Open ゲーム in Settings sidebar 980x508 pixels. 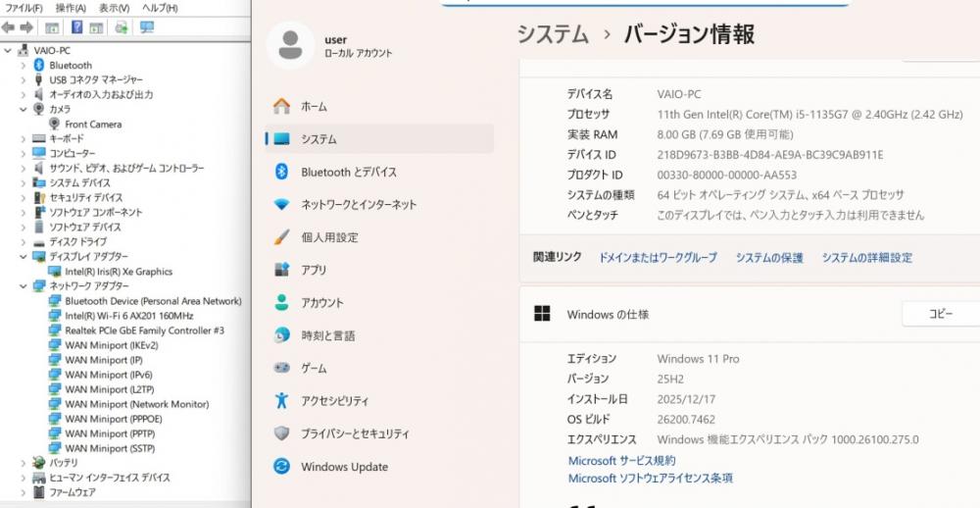tap(378, 369)
